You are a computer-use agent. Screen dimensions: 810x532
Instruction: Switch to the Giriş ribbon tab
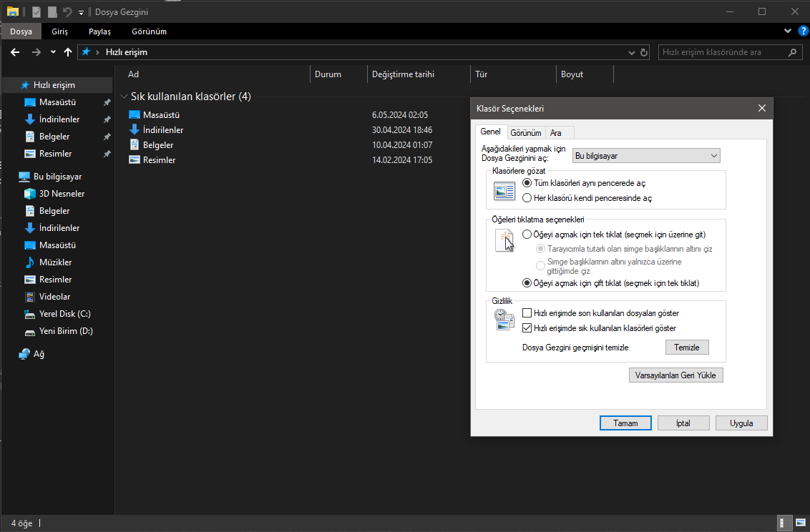(x=59, y=31)
